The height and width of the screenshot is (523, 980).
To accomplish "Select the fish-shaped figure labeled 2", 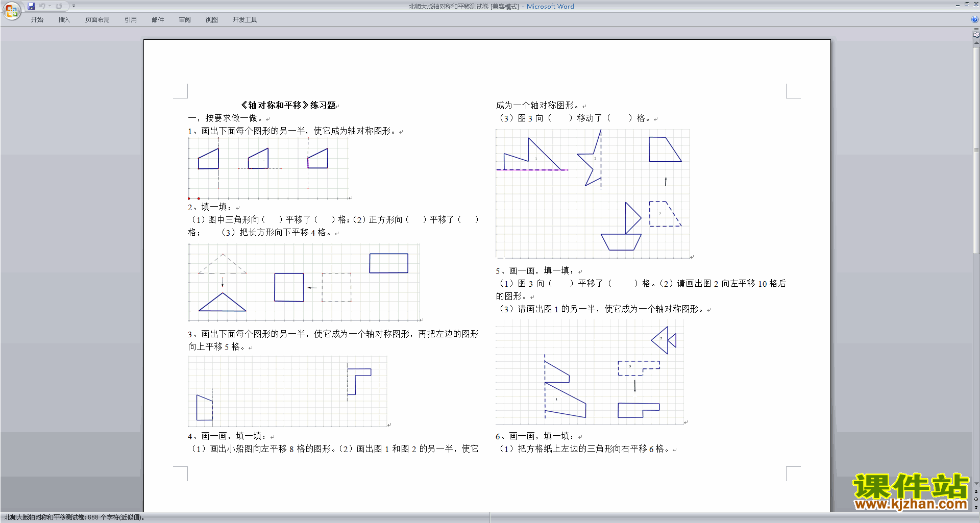I will [x=664, y=340].
